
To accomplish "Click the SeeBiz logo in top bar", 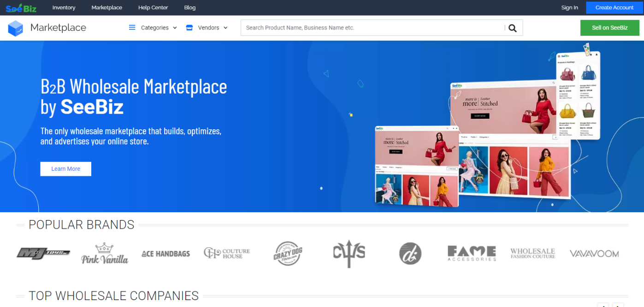I will 21,7.
